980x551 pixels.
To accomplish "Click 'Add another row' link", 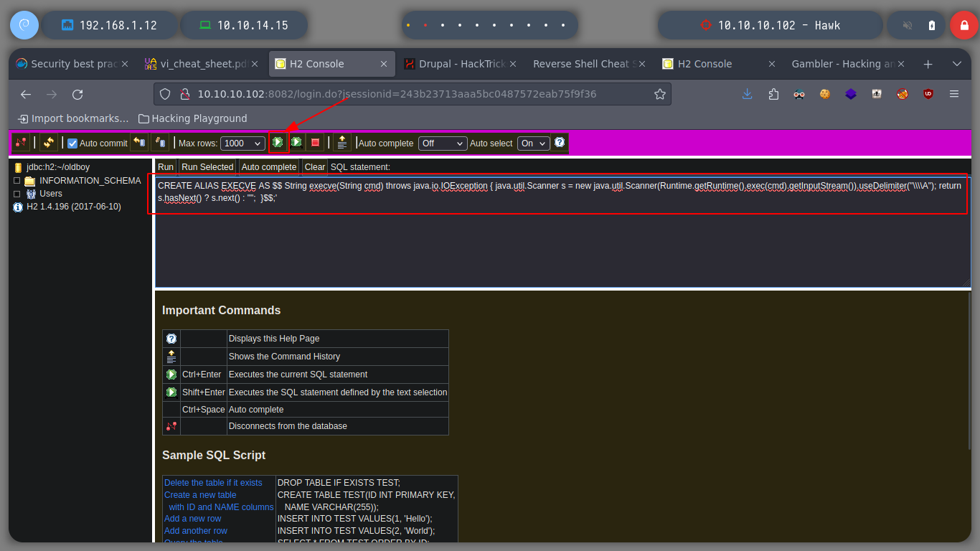I will (196, 531).
